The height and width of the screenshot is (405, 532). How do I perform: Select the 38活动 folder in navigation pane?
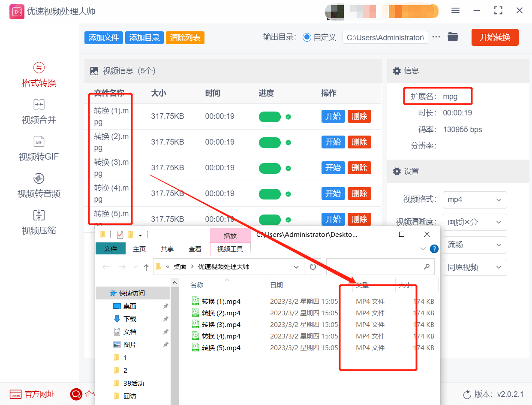coord(134,383)
